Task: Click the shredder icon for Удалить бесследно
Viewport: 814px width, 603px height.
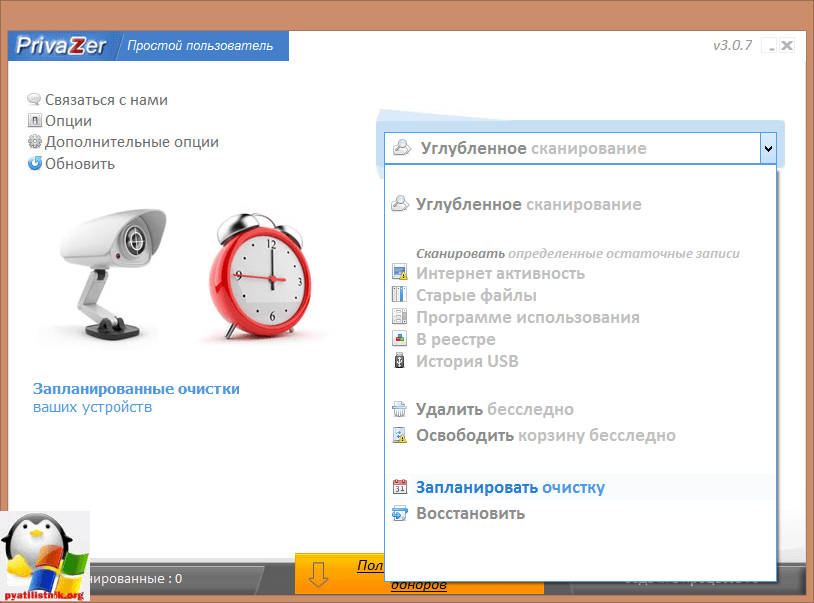Action: 399,409
